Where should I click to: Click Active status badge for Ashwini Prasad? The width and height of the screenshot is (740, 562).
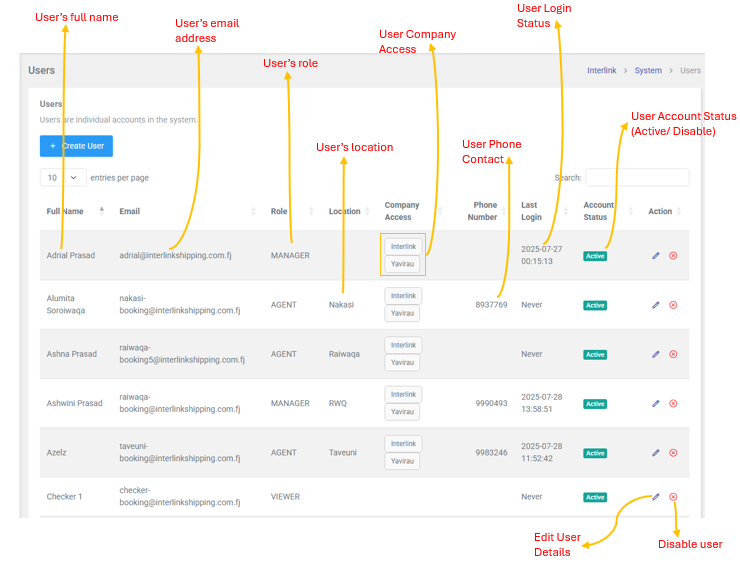coord(595,404)
